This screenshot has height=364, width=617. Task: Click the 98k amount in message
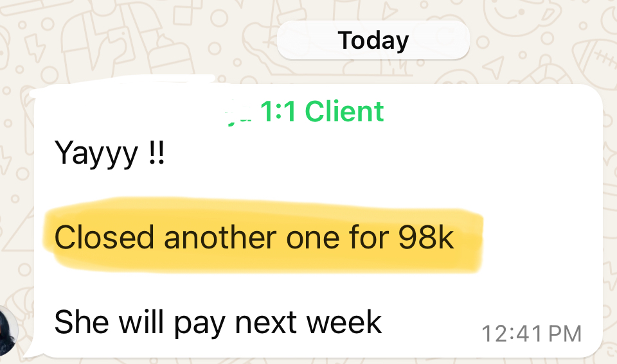click(426, 238)
